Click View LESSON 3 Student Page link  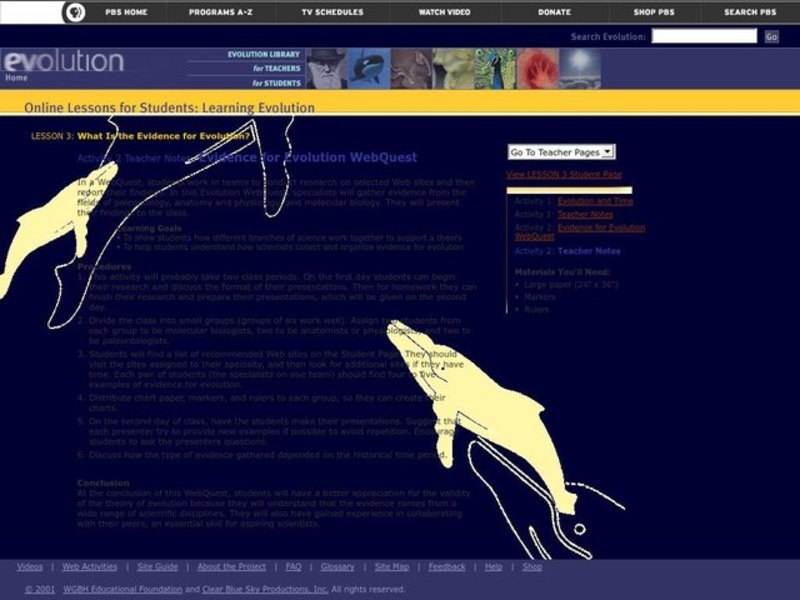point(565,175)
